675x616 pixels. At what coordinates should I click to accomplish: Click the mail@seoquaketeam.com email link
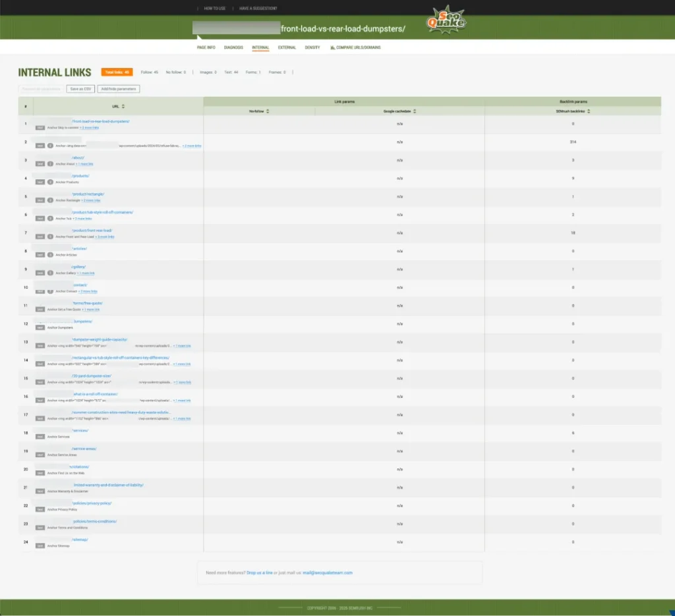pyautogui.click(x=328, y=573)
